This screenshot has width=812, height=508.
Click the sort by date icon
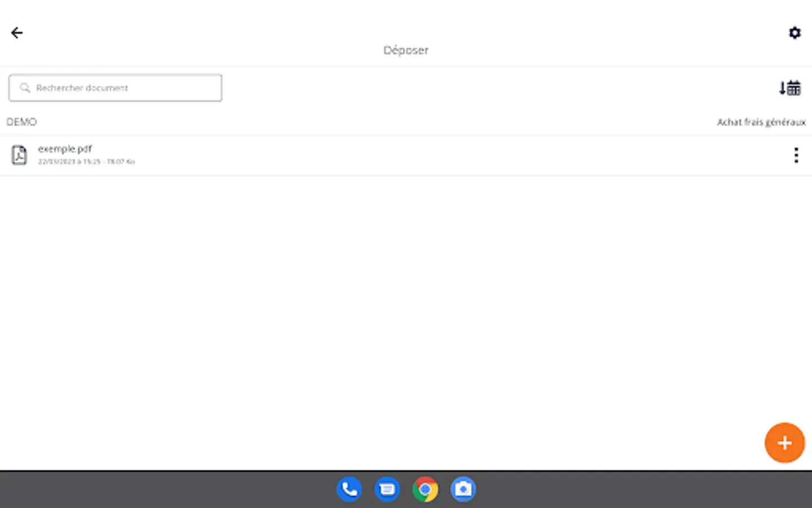pos(790,88)
